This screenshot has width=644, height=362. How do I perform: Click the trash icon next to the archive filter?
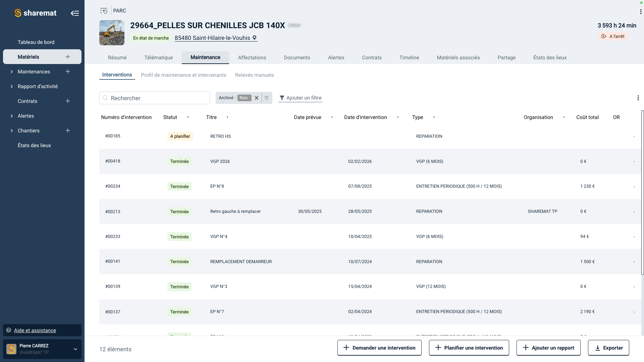click(x=266, y=98)
